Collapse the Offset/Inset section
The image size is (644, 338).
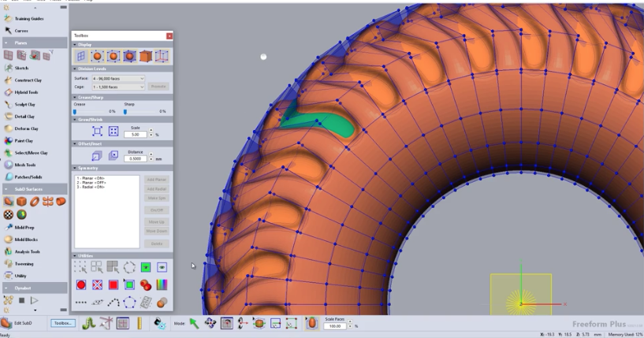[75, 143]
